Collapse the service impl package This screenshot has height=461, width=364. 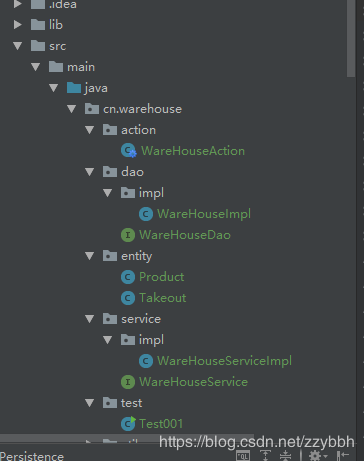click(108, 340)
